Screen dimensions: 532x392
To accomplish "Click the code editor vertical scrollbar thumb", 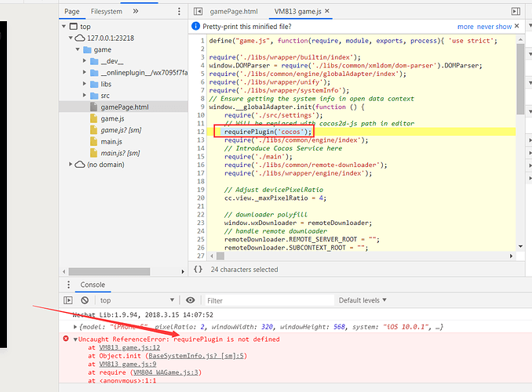I will point(520,78).
